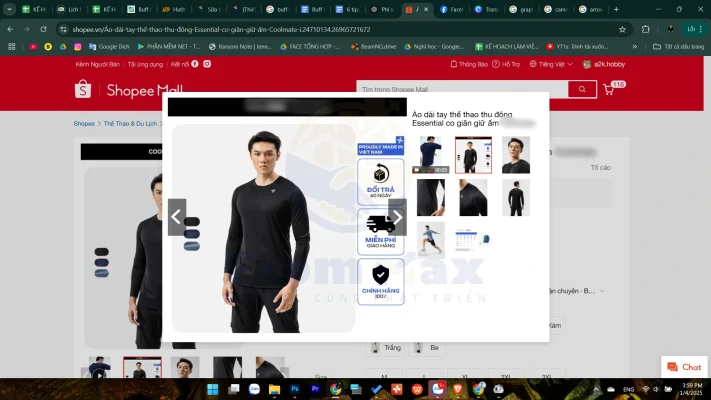The height and width of the screenshot is (400, 711).
Task: Open Tất cả dấu trang bookmarks folder
Action: (x=678, y=46)
